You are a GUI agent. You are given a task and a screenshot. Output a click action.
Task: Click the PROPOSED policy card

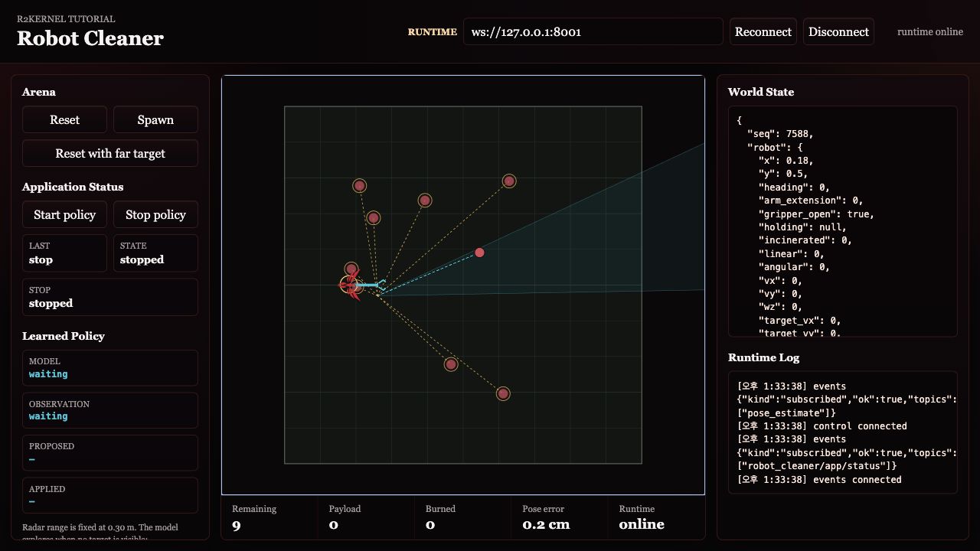click(110, 453)
